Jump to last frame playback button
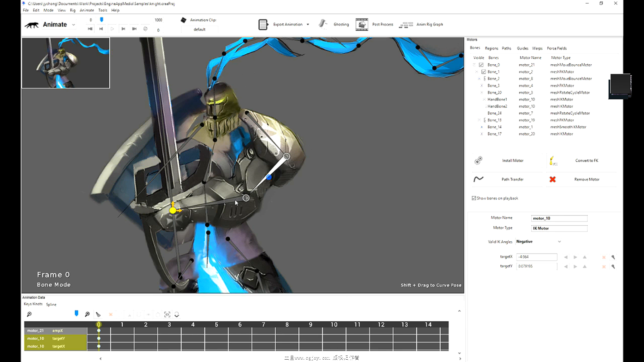Image resolution: width=644 pixels, height=362 pixels. coord(134,29)
